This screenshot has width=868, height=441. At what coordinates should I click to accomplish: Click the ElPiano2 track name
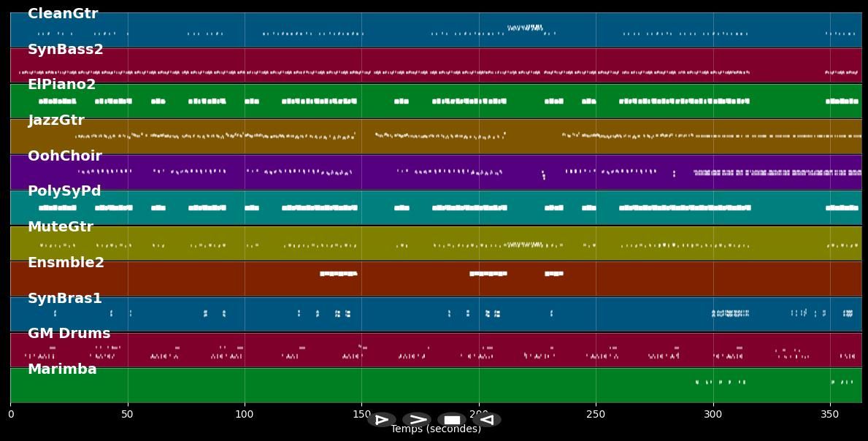point(62,85)
